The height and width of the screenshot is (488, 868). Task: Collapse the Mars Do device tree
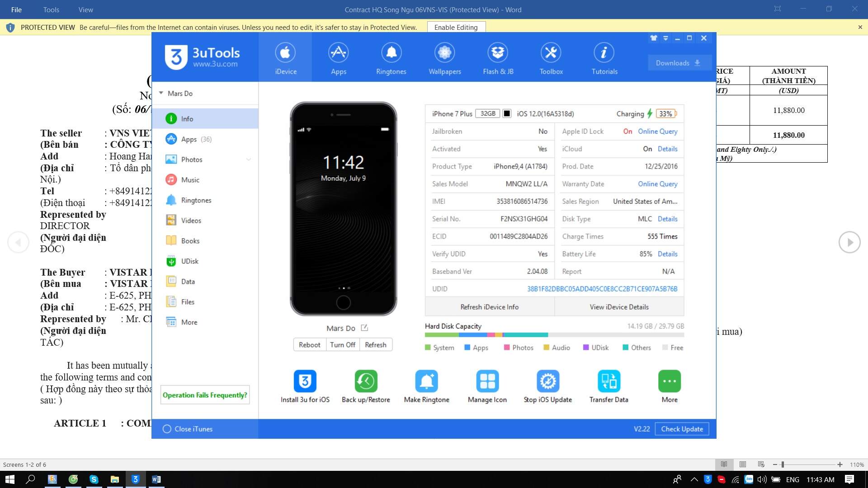click(161, 93)
